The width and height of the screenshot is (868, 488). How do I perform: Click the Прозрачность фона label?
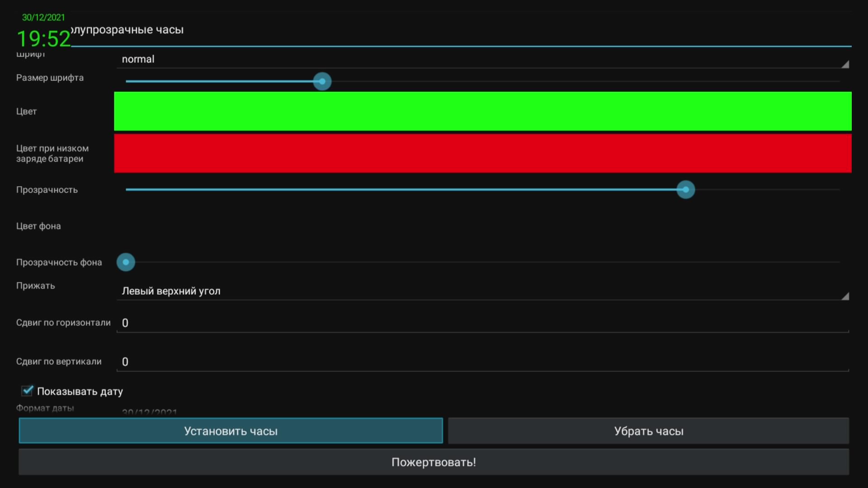pyautogui.click(x=59, y=262)
